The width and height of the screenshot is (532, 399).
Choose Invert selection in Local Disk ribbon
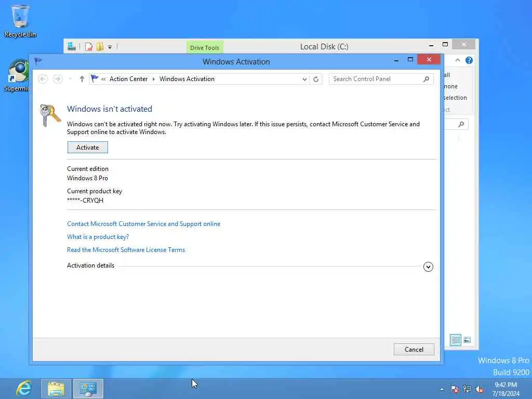click(x=455, y=98)
